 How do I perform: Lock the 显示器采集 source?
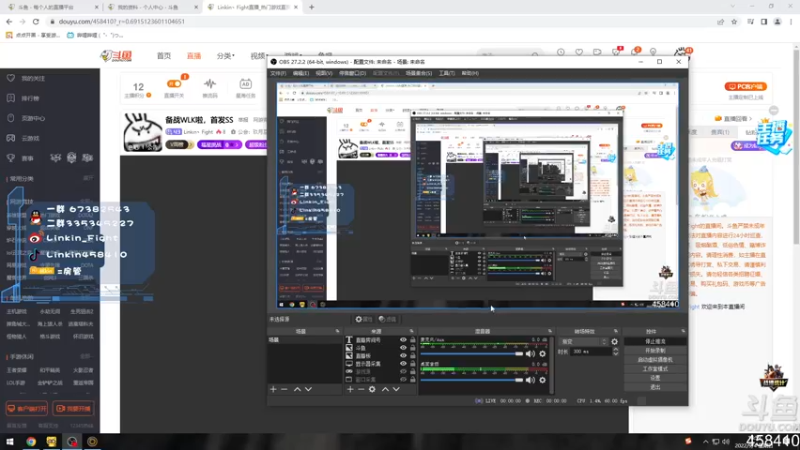[413, 364]
